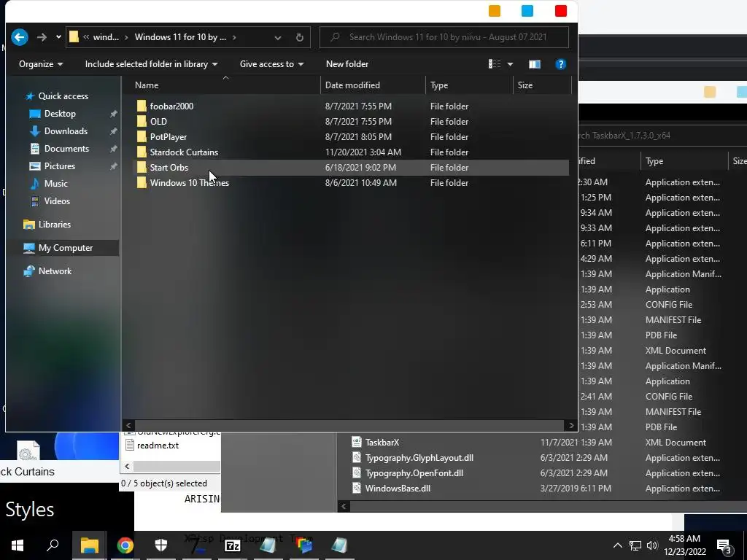Open Network in navigation pane

click(x=55, y=271)
